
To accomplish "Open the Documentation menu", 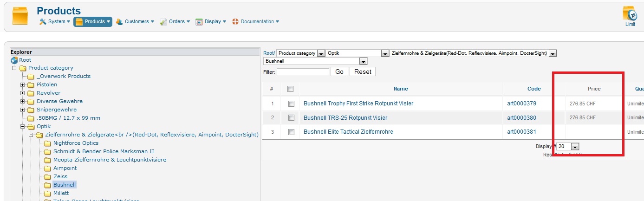I will coord(255,21).
